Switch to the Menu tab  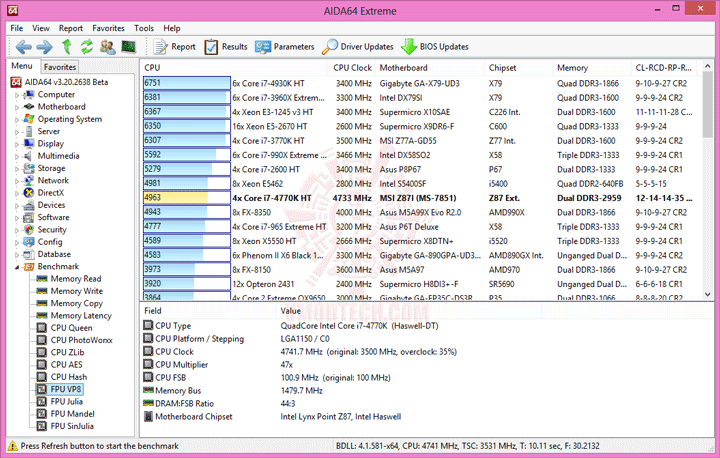tap(22, 66)
